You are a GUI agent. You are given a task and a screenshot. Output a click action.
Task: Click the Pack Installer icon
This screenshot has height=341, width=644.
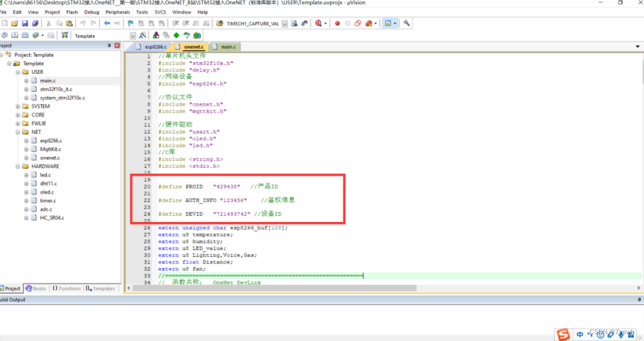tap(197, 35)
